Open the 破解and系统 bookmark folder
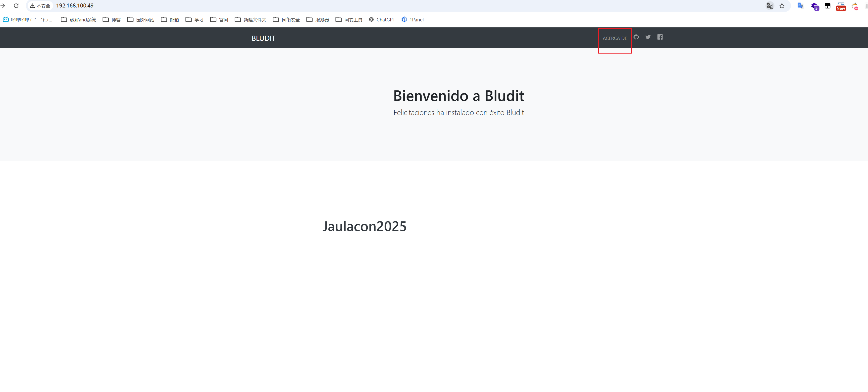This screenshot has width=868, height=392. [78, 20]
